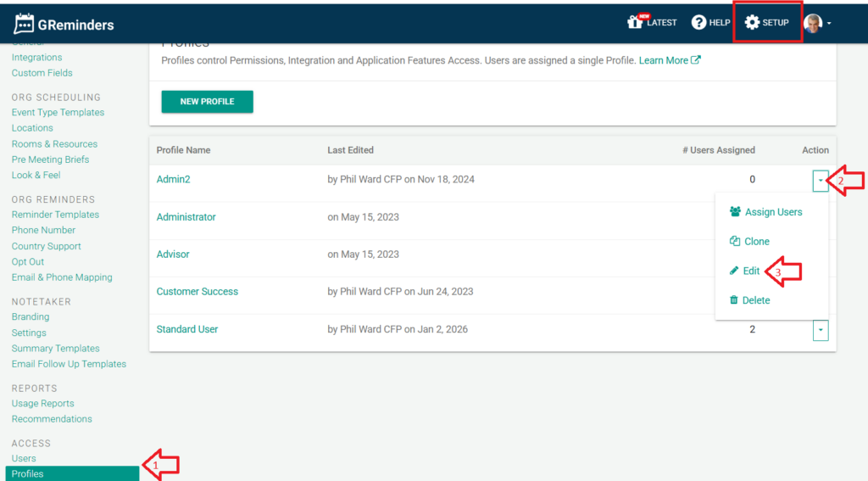The height and width of the screenshot is (481, 868).
Task: Click the Clone copy icon
Action: 735,242
